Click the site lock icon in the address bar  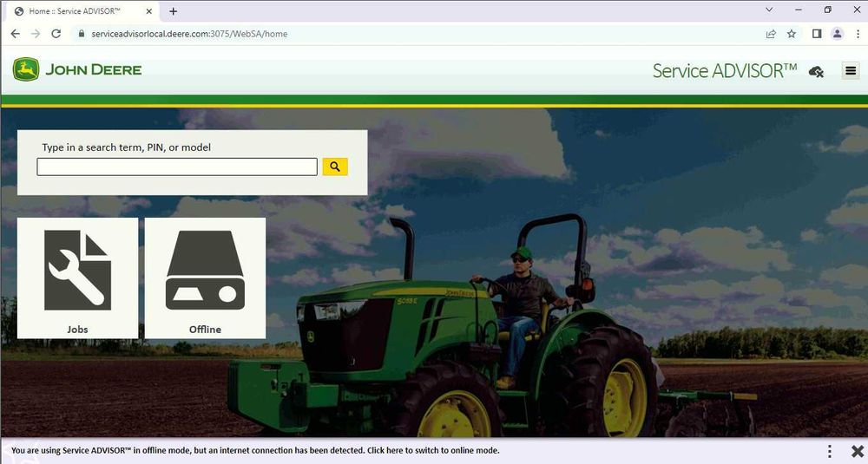point(82,34)
